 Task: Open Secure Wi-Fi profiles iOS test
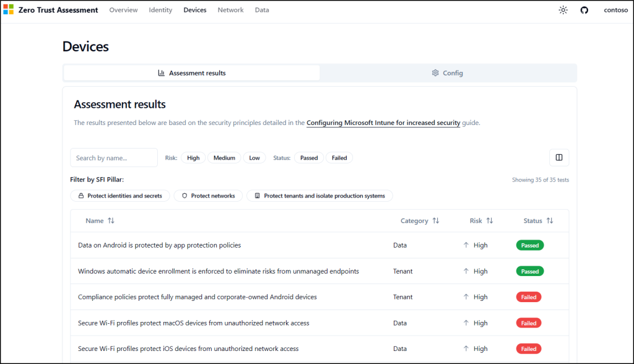(188, 349)
